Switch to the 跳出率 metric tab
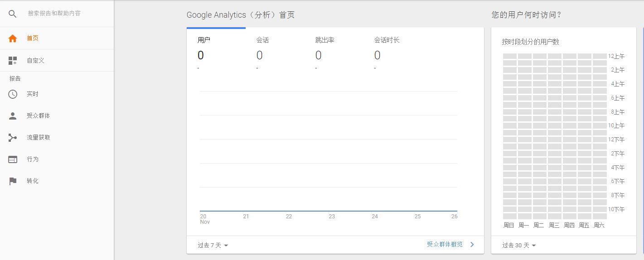The height and width of the screenshot is (260, 644). coord(334,49)
